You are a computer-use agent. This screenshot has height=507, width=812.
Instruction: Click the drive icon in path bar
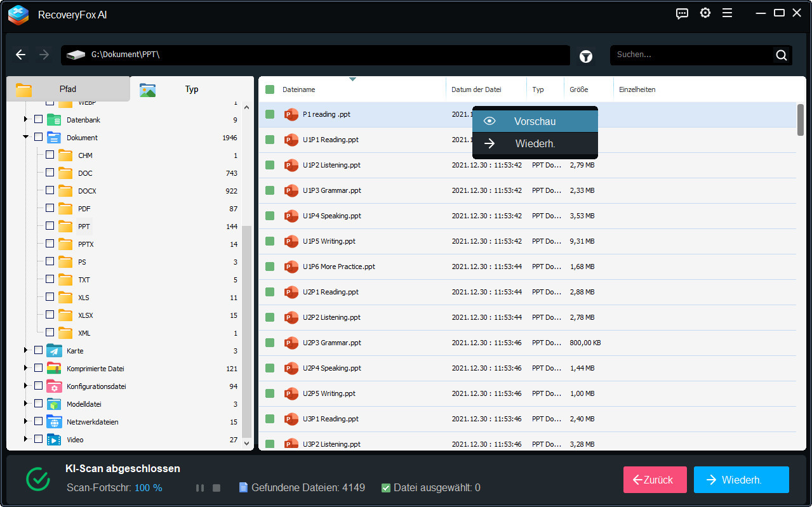pos(76,55)
